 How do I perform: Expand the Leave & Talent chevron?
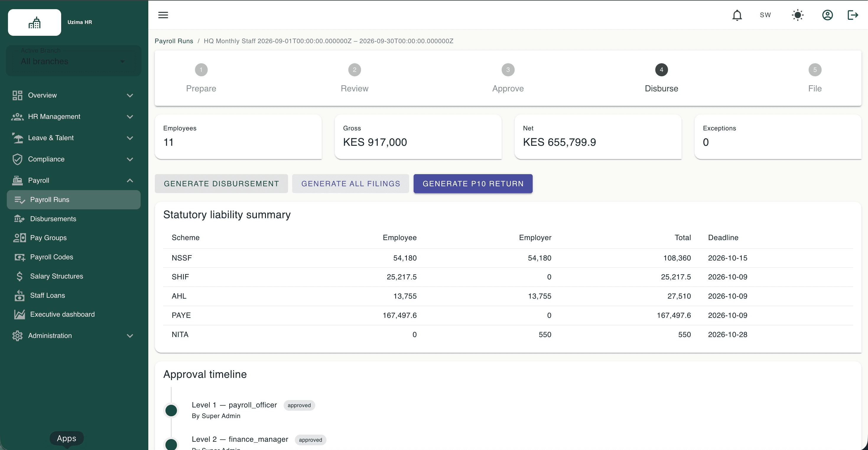click(130, 138)
